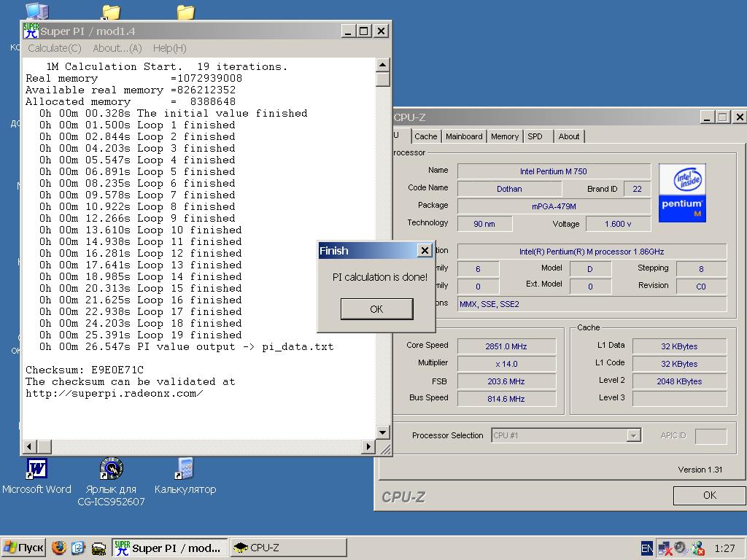Click the 1.86GHz processor specification field
The width and height of the screenshot is (747, 560).
(x=592, y=252)
